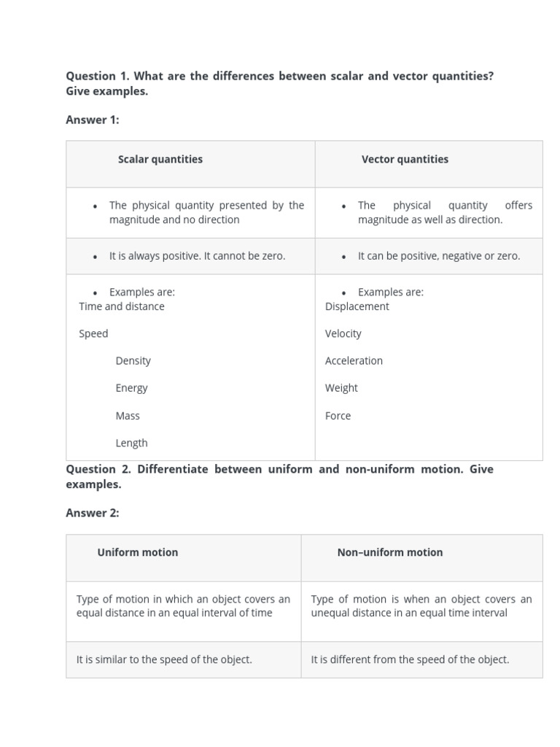Screen dimensions: 560x747
Task: Click the word 'Density' in the scalar column
Action: point(133,360)
